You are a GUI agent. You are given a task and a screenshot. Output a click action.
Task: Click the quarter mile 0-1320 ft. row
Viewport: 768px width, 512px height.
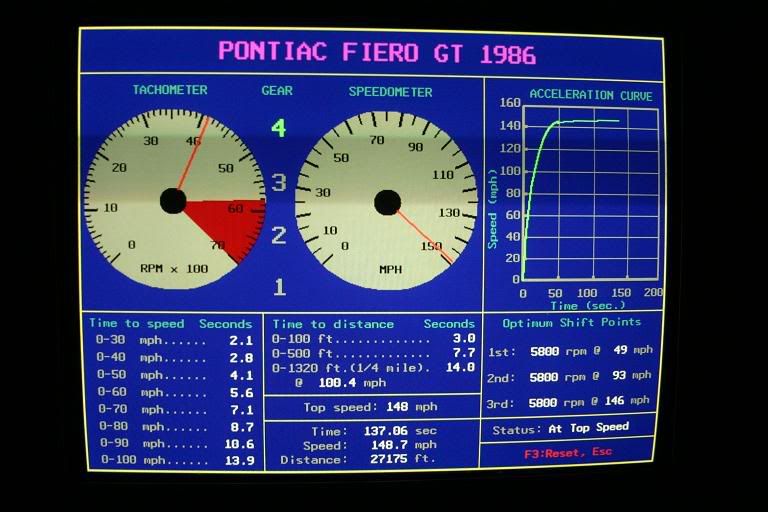[373, 367]
